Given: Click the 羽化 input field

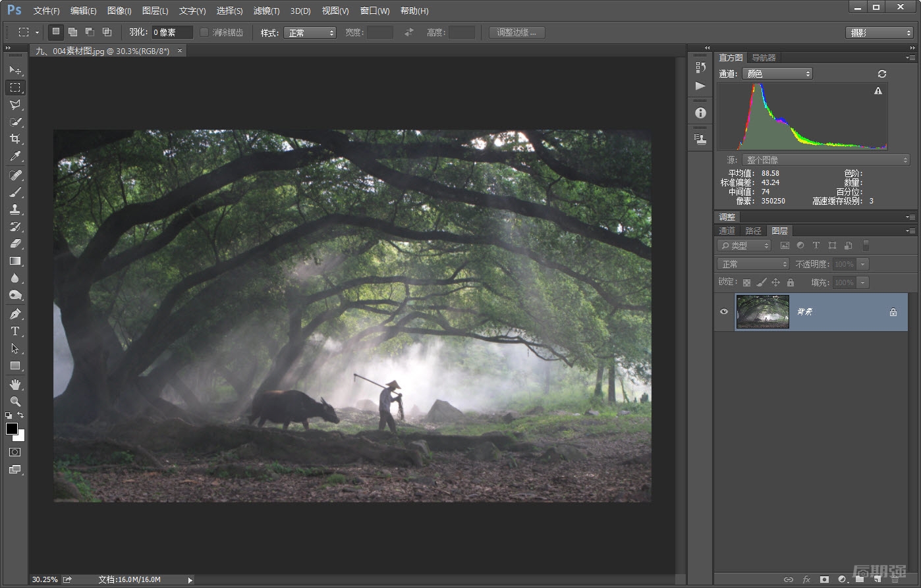Looking at the screenshot, I should coord(172,32).
